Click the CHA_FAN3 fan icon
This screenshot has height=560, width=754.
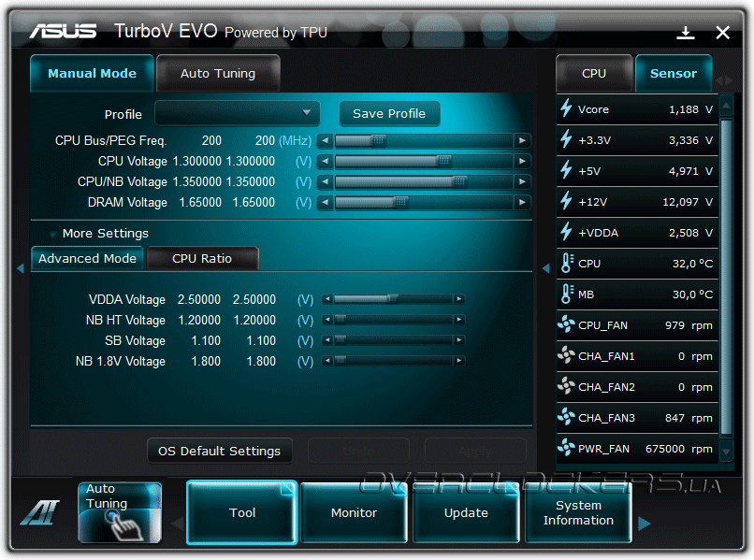[x=567, y=417]
